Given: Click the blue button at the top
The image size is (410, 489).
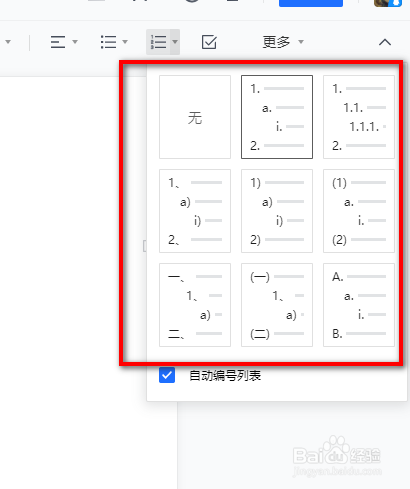Looking at the screenshot, I should tap(311, 3).
